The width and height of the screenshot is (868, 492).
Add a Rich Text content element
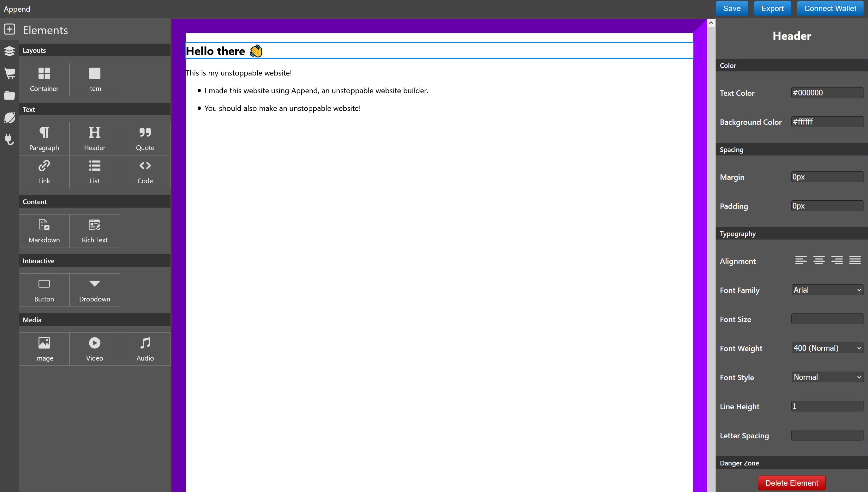coord(94,231)
